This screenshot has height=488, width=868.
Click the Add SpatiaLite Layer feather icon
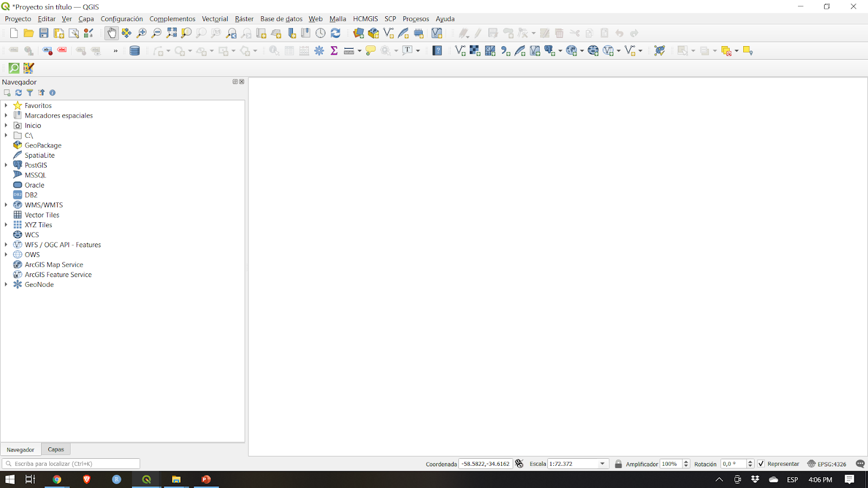520,50
